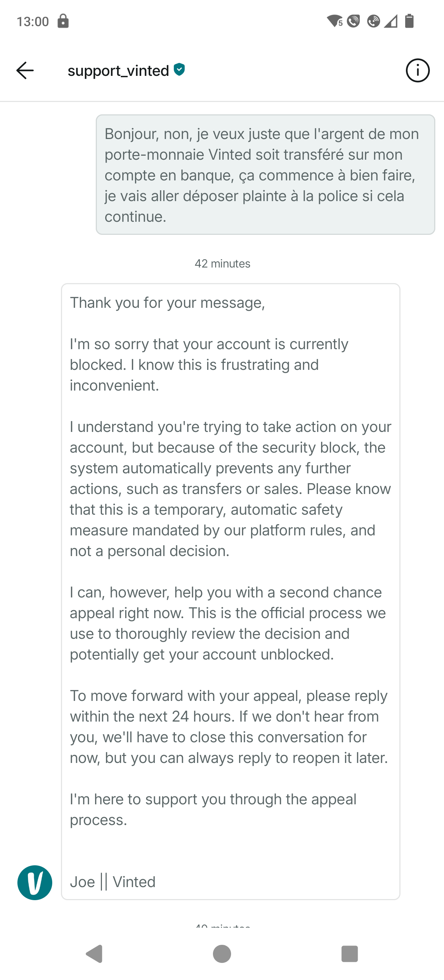Open conversation info via the circled i icon

tap(418, 71)
